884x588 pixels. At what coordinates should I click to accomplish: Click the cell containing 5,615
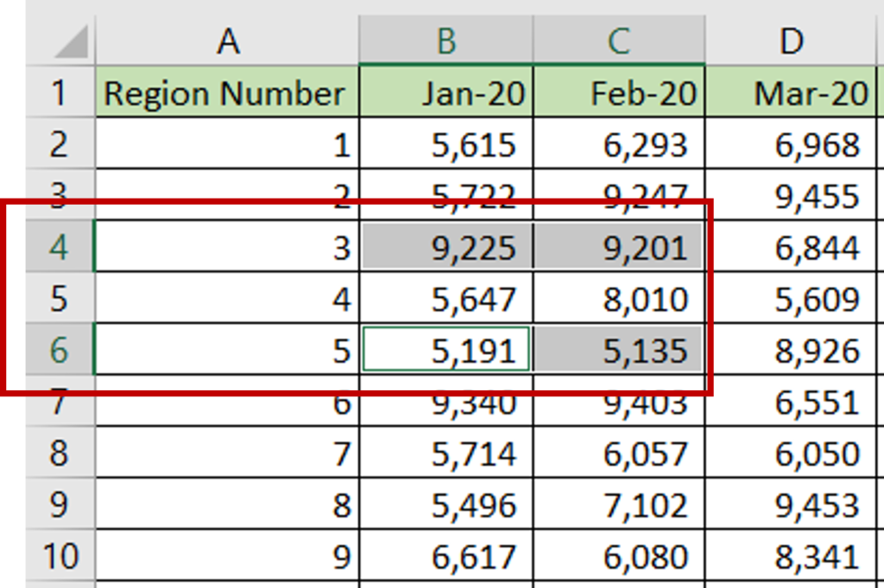coord(445,145)
